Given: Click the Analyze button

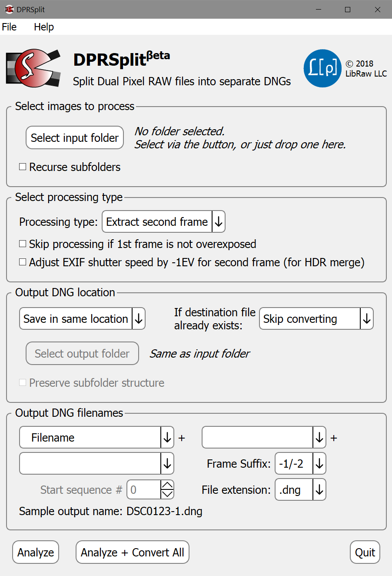Looking at the screenshot, I should (36, 553).
